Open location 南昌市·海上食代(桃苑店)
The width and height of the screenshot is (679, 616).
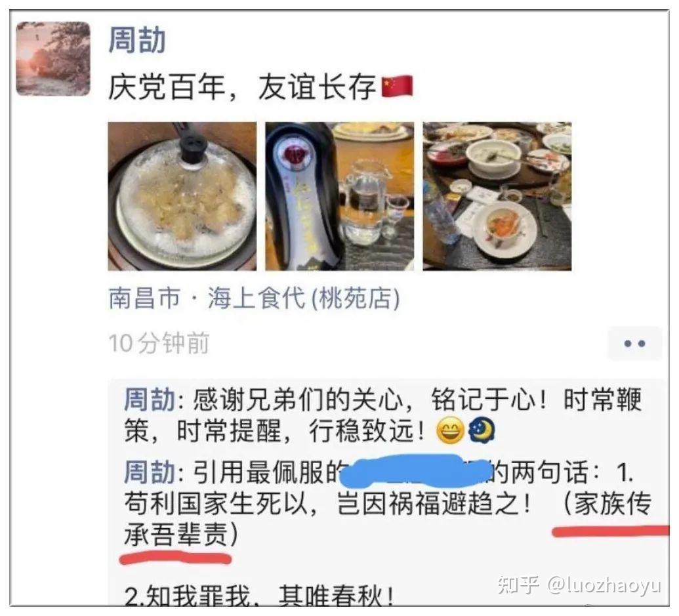(254, 298)
